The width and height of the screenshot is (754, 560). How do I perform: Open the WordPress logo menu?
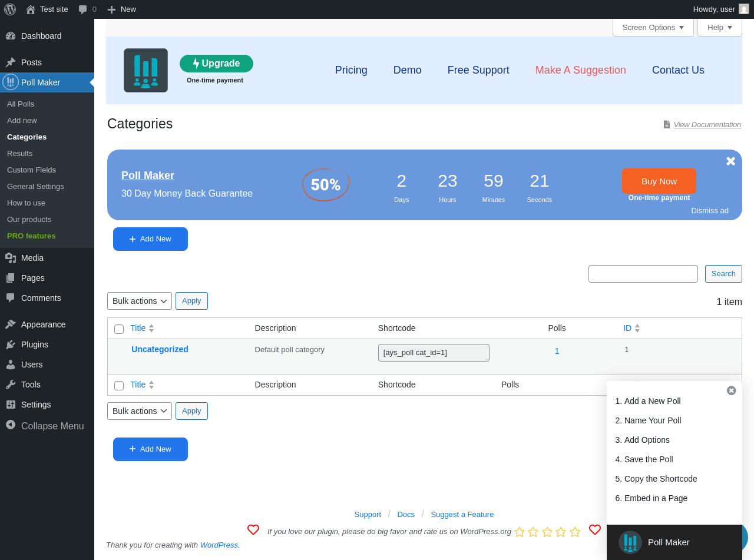(x=10, y=9)
